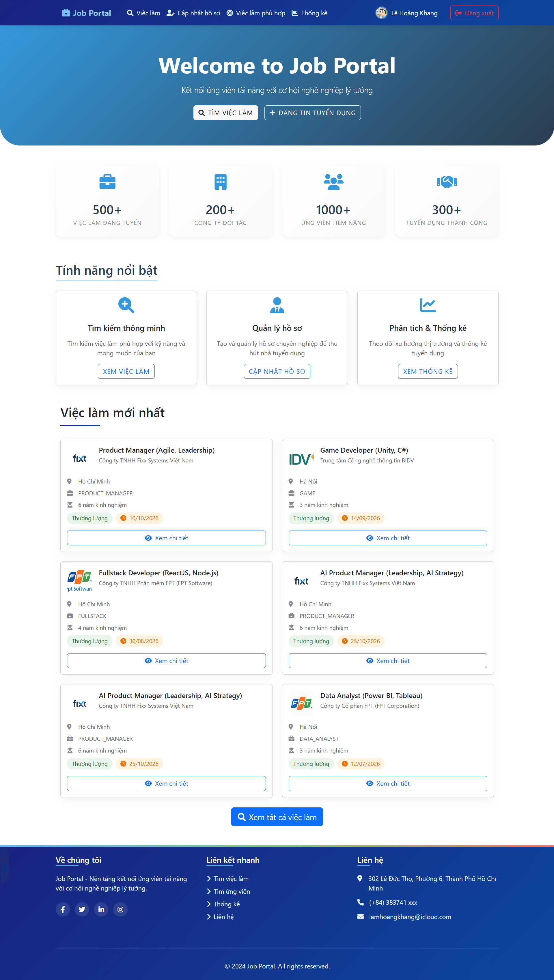View details of Data Analyst (Power BI, Tableau) job

(x=388, y=783)
